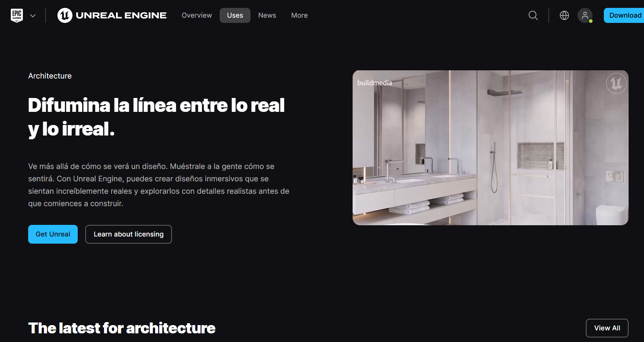Click the Download button
The width and height of the screenshot is (644, 342).
pos(624,15)
